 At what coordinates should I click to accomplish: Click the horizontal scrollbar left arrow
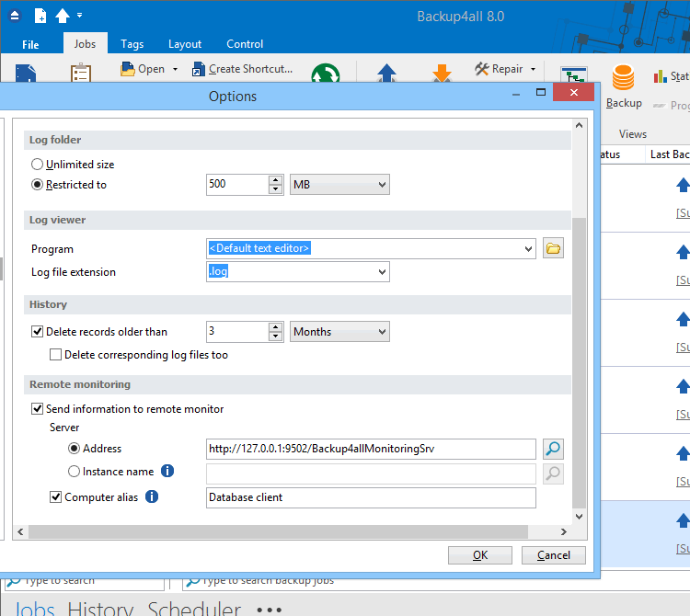pyautogui.click(x=20, y=532)
